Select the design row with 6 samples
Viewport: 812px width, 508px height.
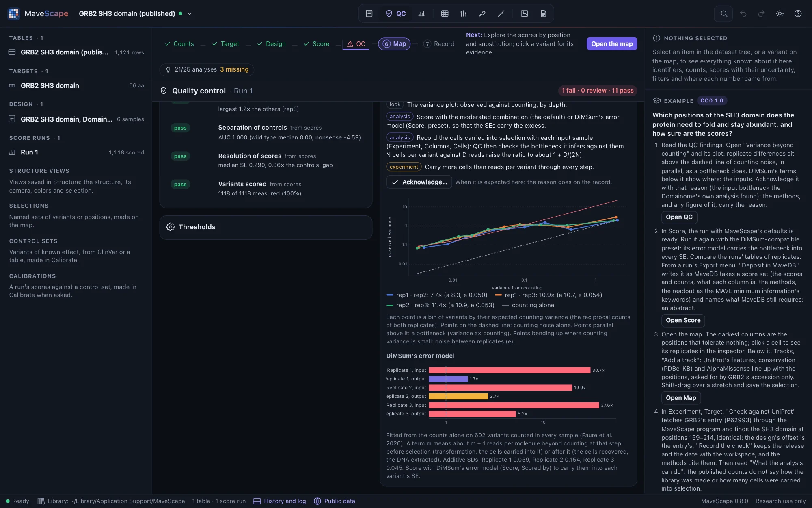[x=76, y=119]
